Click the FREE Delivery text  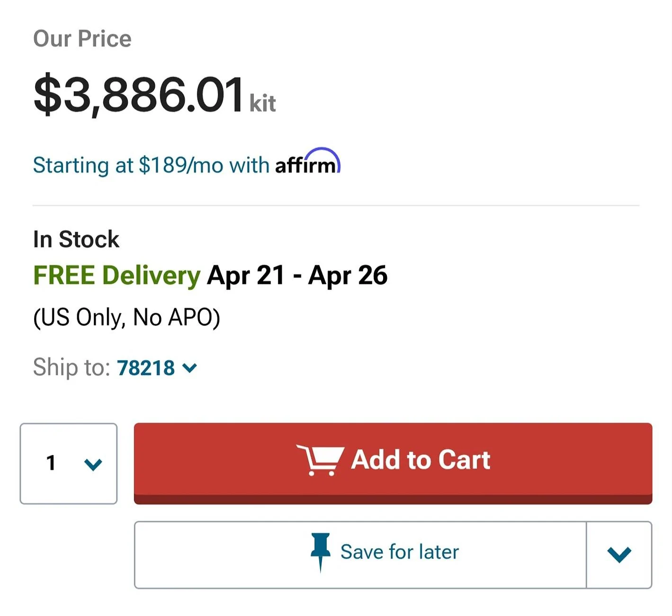117,276
